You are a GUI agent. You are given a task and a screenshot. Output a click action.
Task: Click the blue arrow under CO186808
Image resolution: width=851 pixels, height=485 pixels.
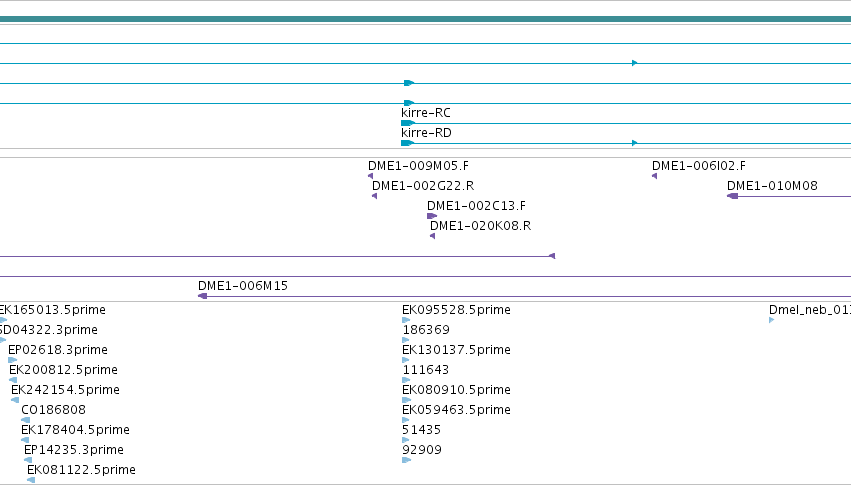pyautogui.click(x=26, y=420)
